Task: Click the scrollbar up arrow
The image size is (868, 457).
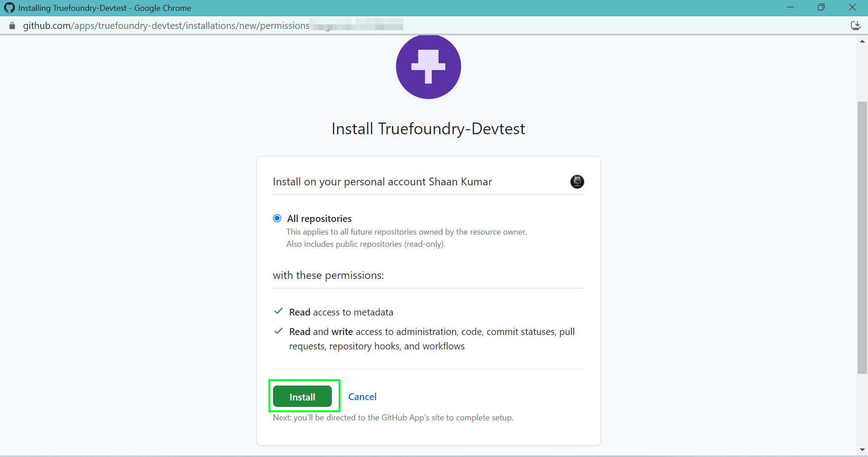Action: tap(862, 41)
